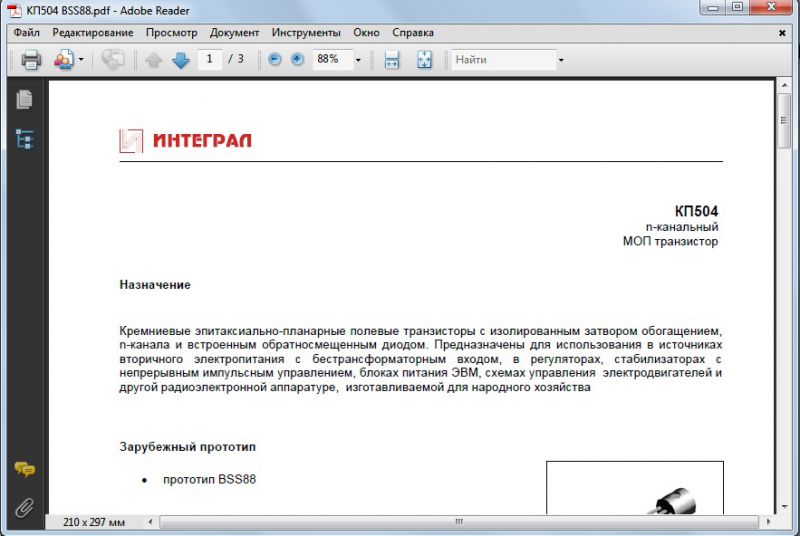
Task: Close the document with menu bar X
Action: coord(782,33)
